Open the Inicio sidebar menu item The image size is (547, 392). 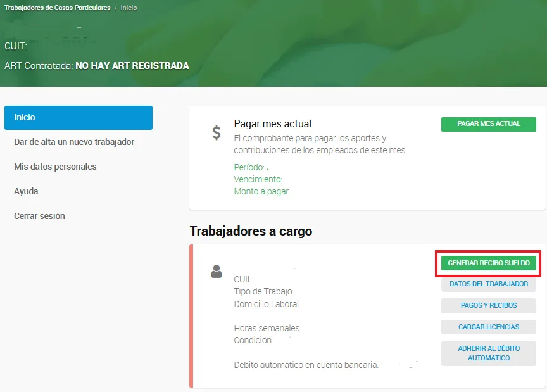pos(79,118)
